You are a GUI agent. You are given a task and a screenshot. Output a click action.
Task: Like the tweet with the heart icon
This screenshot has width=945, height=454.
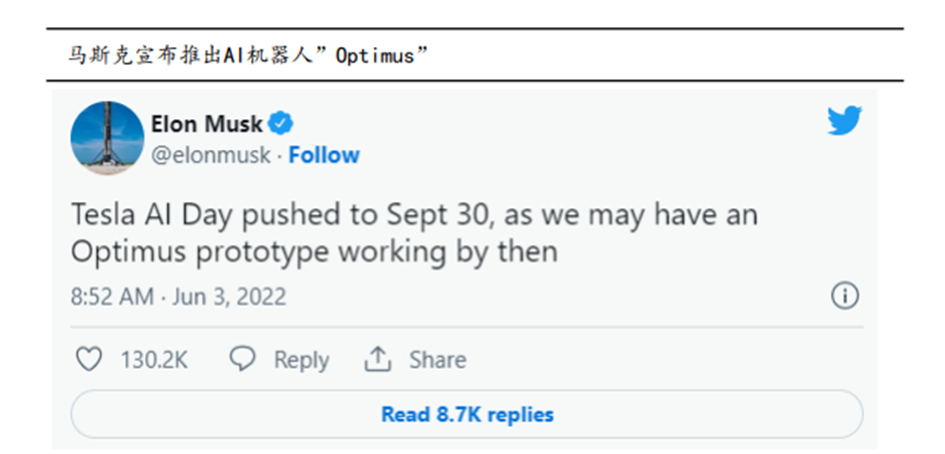[89, 359]
